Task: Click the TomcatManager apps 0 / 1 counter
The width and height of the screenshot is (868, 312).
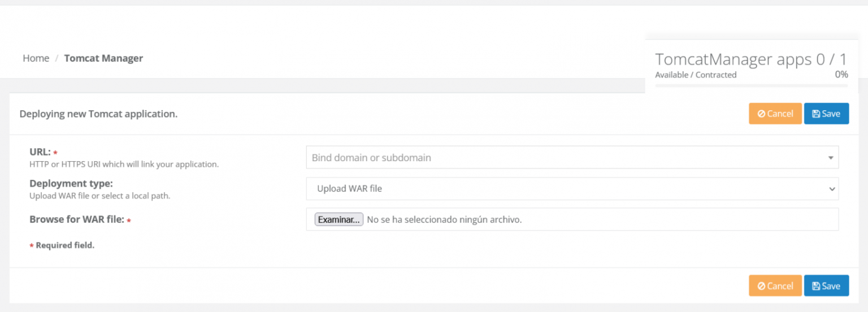Action: tap(751, 59)
